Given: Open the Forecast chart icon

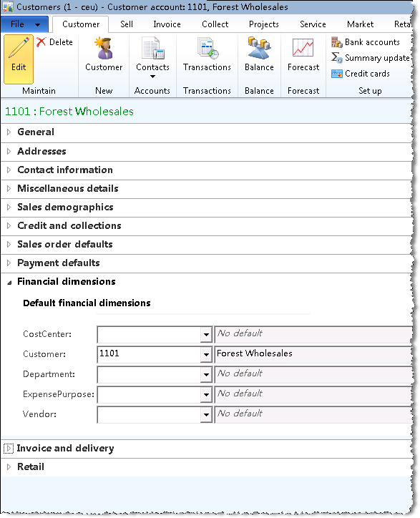Looking at the screenshot, I should tap(303, 48).
